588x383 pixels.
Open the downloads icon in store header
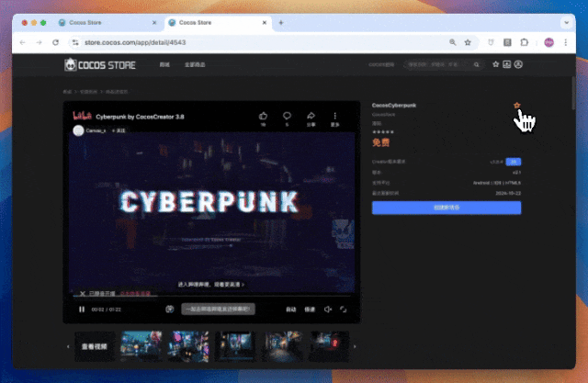point(506,64)
